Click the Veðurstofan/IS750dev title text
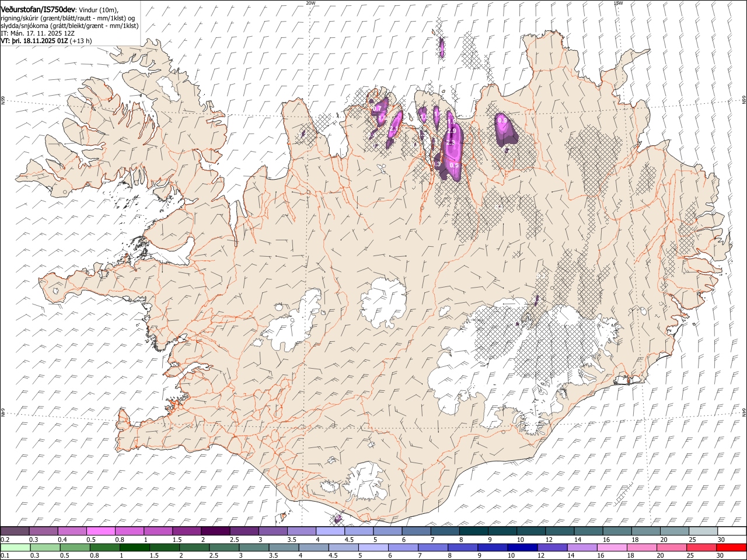The height and width of the screenshot is (560, 747). [x=38, y=9]
